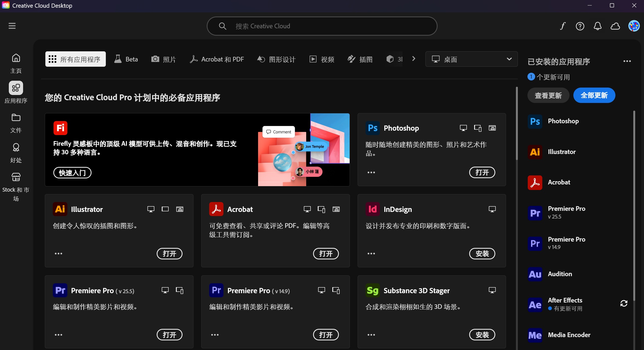Toggle the hamburger navigation menu
The width and height of the screenshot is (644, 350).
click(x=12, y=26)
